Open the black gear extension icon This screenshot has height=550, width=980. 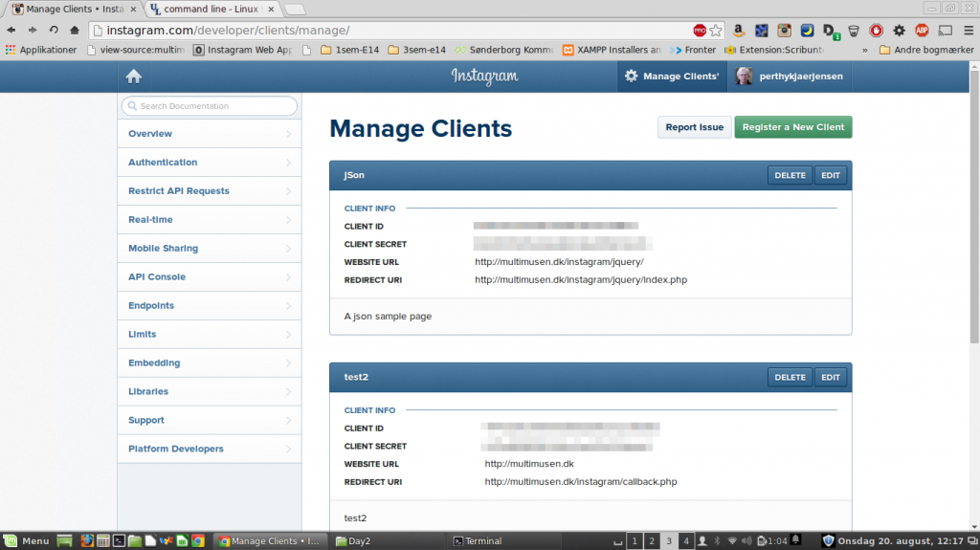coord(899,30)
